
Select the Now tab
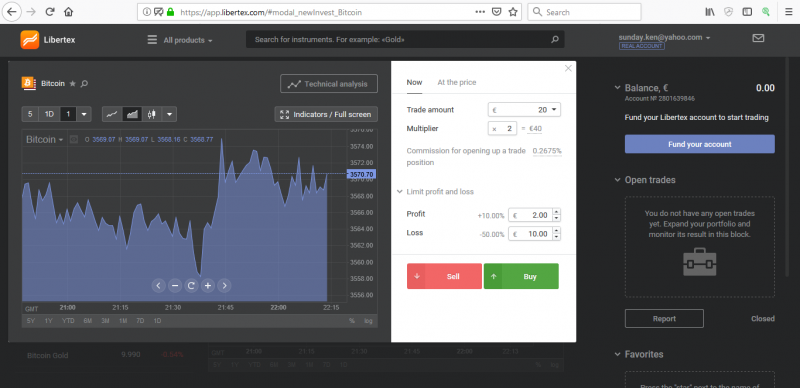(x=414, y=82)
